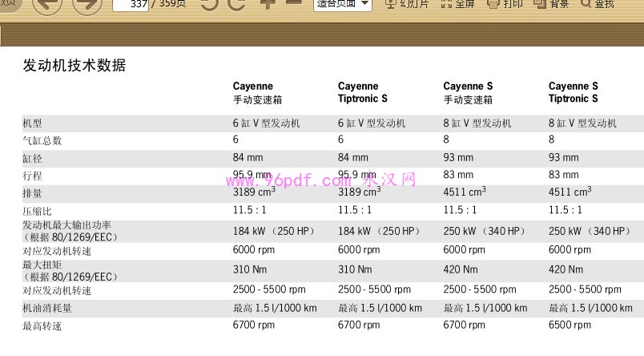Click the 排量 row label
This screenshot has width=644, height=356.
pyautogui.click(x=33, y=193)
